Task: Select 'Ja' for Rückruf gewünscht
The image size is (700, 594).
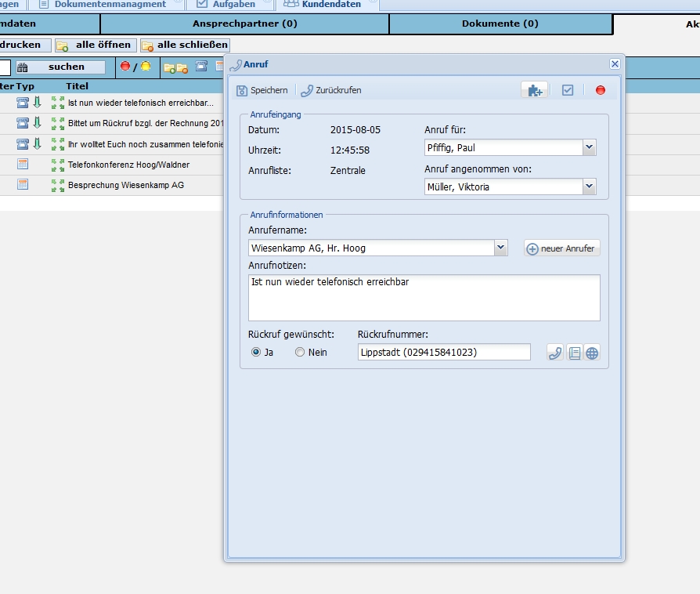Action: pyautogui.click(x=256, y=353)
